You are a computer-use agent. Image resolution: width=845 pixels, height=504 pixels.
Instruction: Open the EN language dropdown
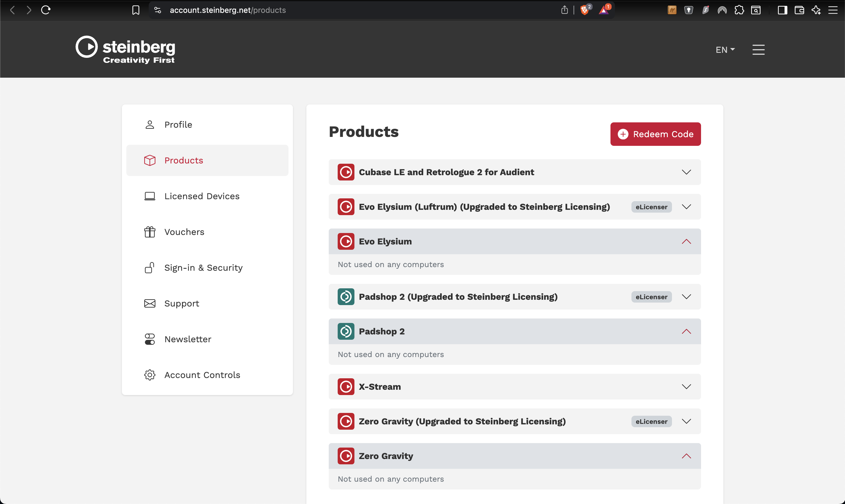tap(725, 49)
